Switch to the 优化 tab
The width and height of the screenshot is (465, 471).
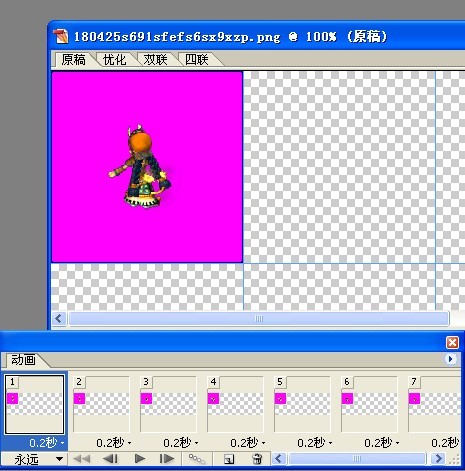coord(114,60)
